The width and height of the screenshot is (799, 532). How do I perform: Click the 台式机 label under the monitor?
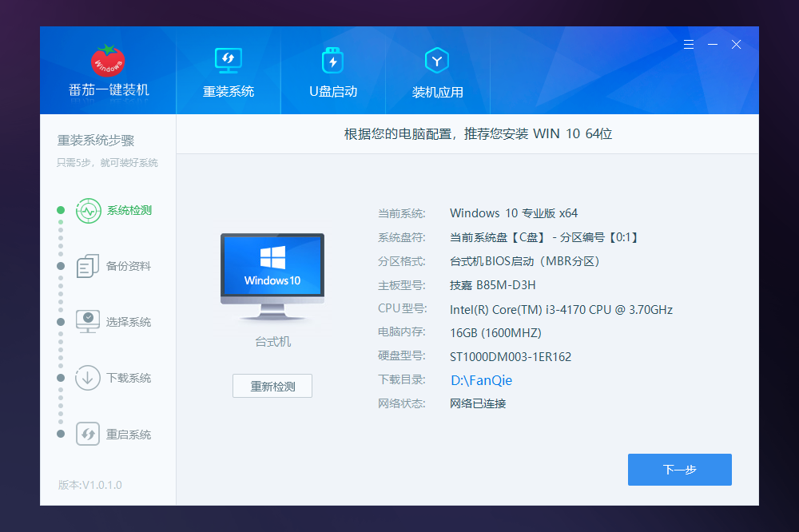272,342
